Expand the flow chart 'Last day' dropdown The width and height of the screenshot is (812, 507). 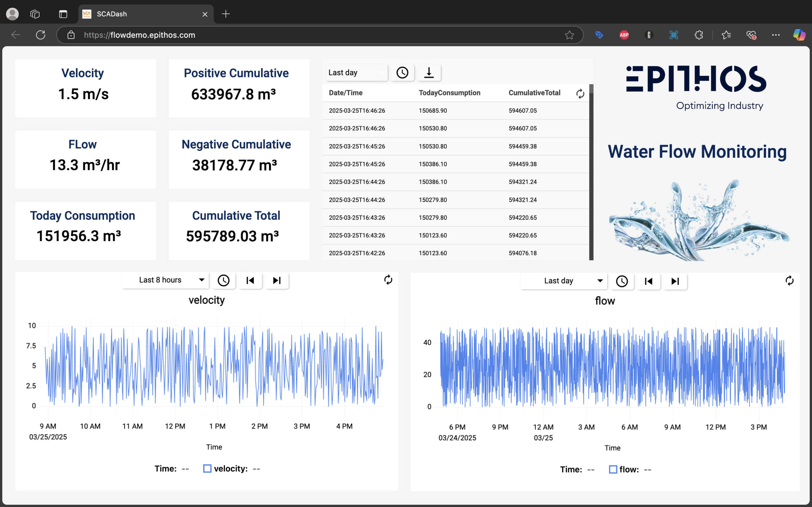[x=564, y=281]
